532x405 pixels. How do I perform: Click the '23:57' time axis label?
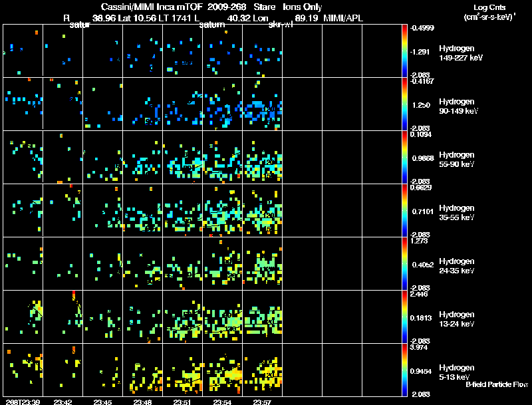(x=262, y=402)
